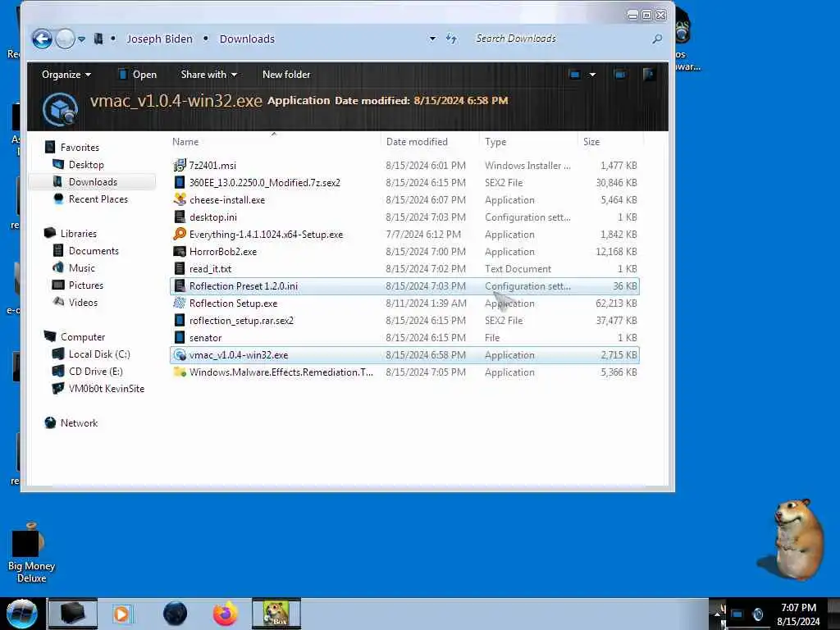Click the refresh icon beside the address bar
840x630 pixels.
click(x=452, y=39)
